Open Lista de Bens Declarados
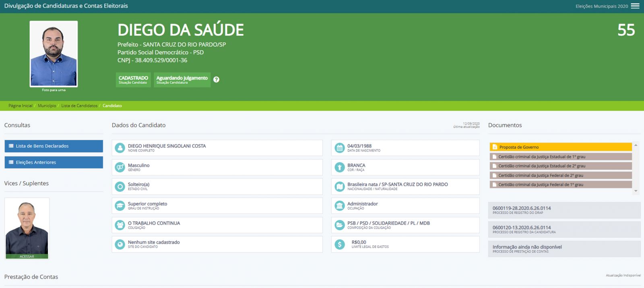 coord(54,146)
